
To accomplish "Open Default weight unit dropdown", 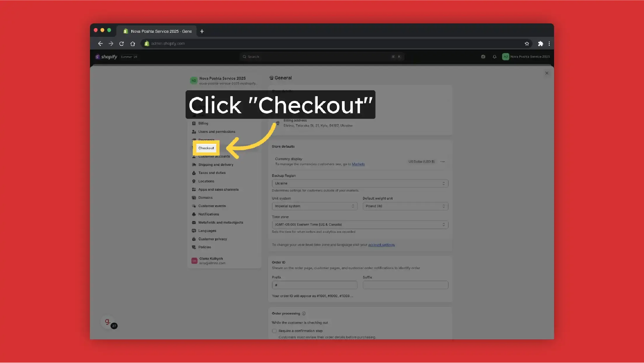I will tap(405, 206).
